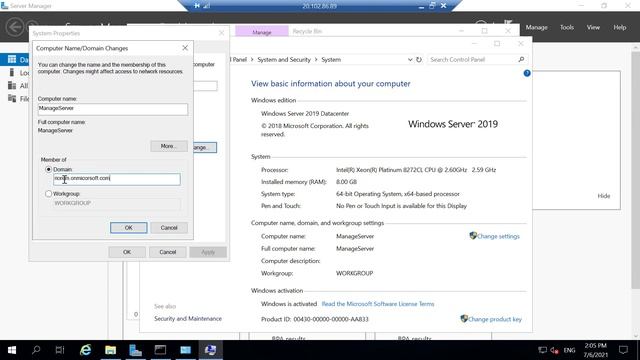Viewport: 640px width, 360px height.
Task: Open Dashboard in Server Manager sidebar
Action: click(x=14, y=60)
